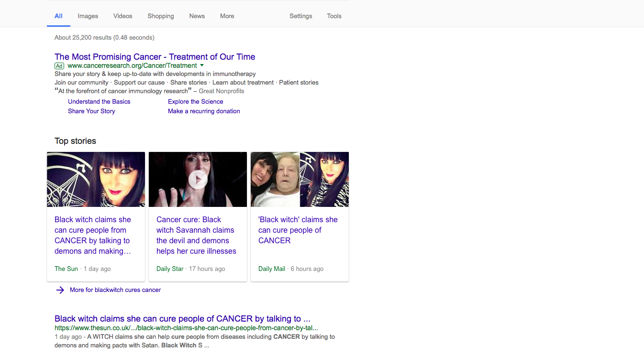Open The Most Promising Cancer ad headline
The image size is (644, 356).
155,56
